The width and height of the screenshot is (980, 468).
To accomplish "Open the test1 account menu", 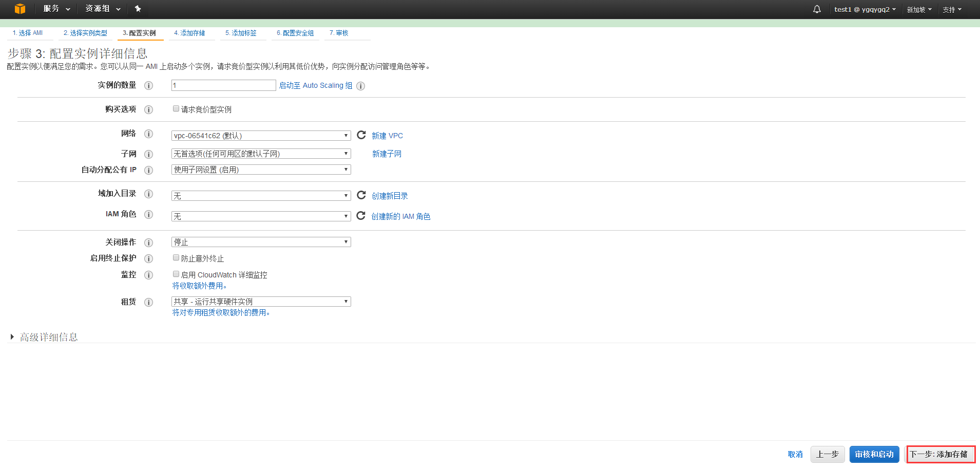I will pyautogui.click(x=865, y=9).
